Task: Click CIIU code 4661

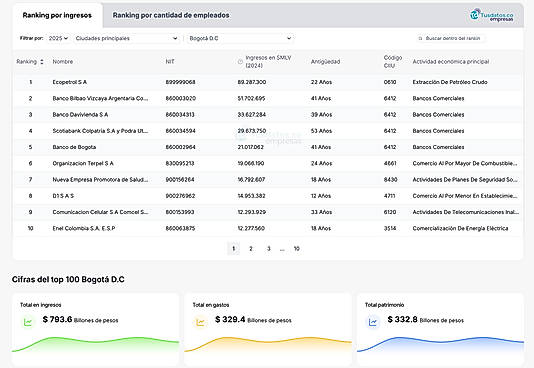Action: 390,163
